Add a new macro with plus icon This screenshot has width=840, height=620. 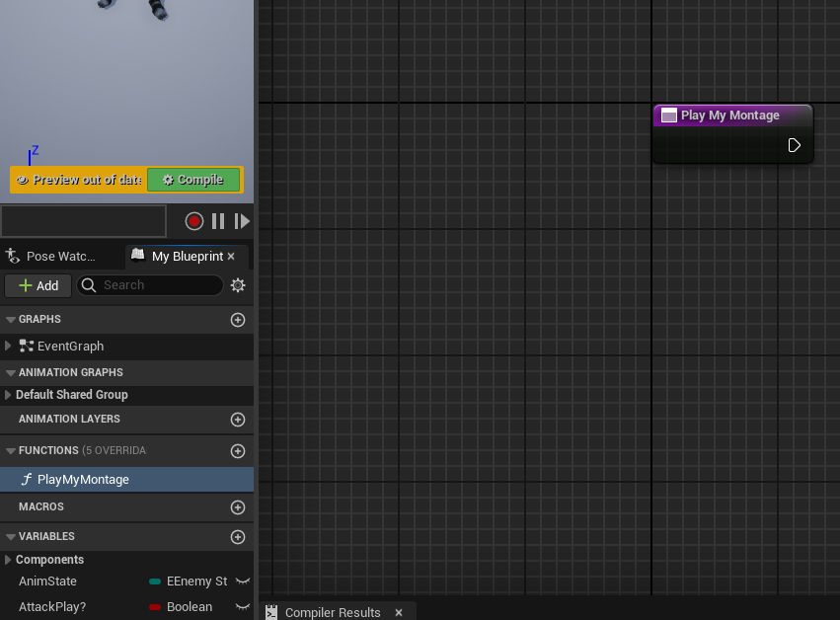click(238, 507)
